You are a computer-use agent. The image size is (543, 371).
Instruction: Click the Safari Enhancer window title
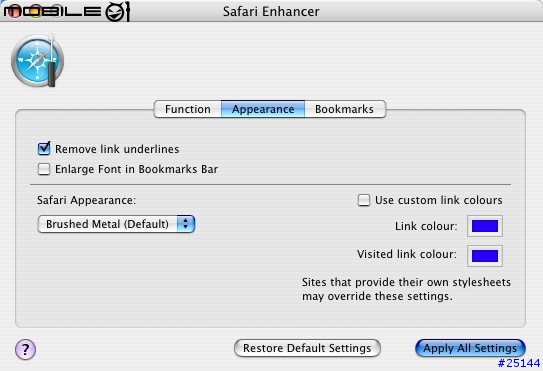click(x=271, y=11)
